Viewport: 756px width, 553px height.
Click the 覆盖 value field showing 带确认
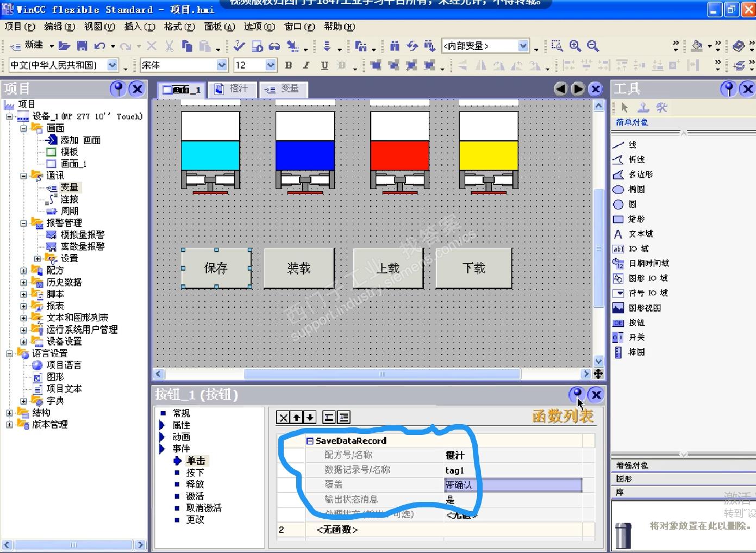[x=513, y=485]
